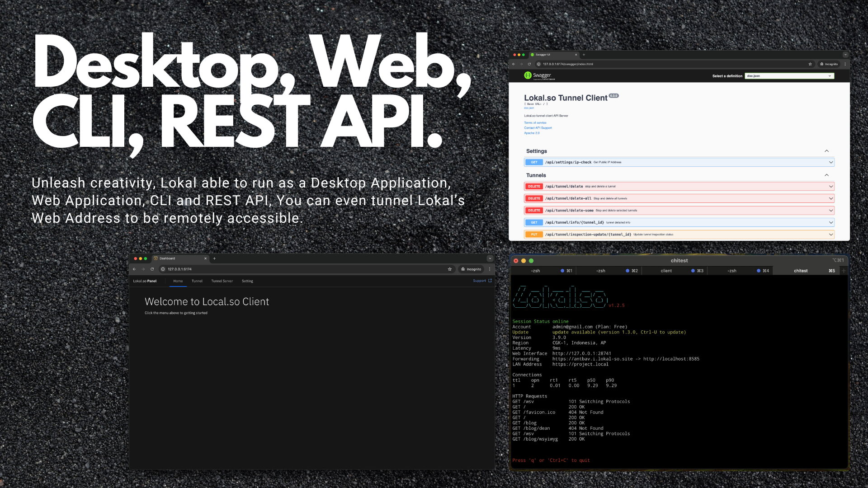Go back in the Dashboard browser window
Image resolution: width=868 pixels, height=488 pixels.
pyautogui.click(x=134, y=269)
